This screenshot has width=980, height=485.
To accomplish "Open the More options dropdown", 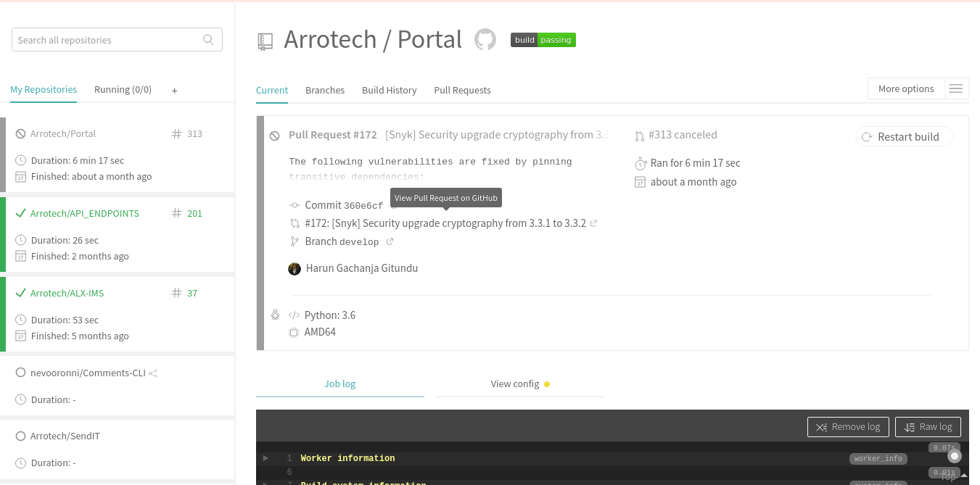I will (x=906, y=88).
